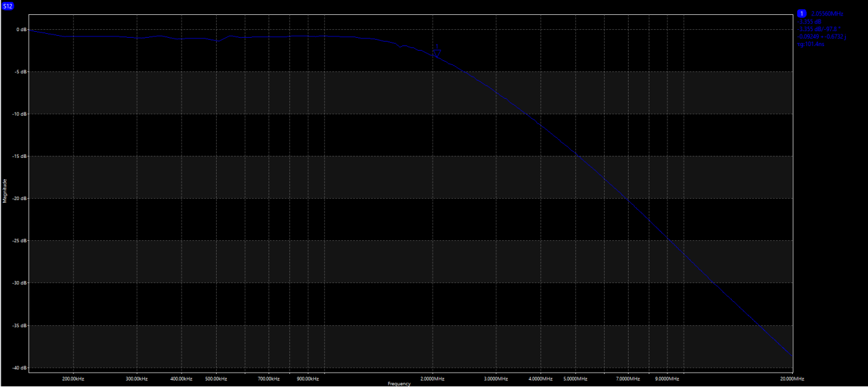Click the -20 dB y-axis label
This screenshot has height=387, width=868.
19,199
